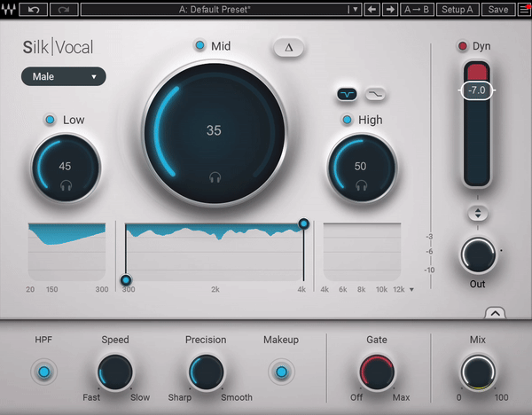Click the A: Default Preset name field

coord(214,10)
